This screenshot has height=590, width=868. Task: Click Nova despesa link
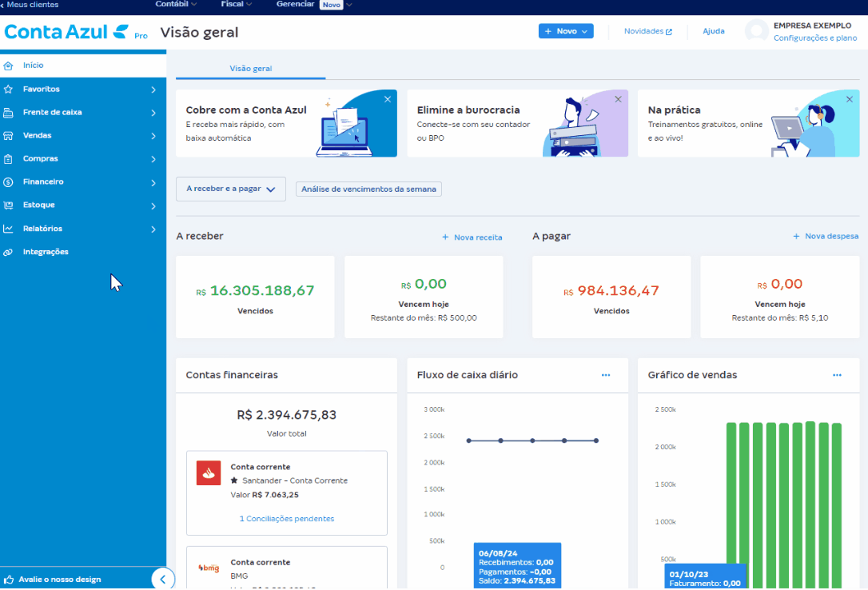[x=826, y=237]
